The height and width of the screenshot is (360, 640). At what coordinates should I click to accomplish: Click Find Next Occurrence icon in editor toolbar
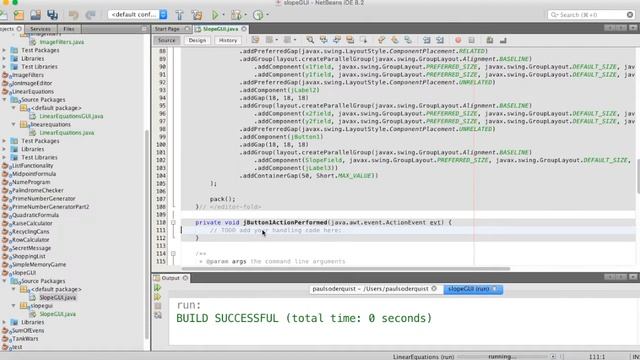337,40
